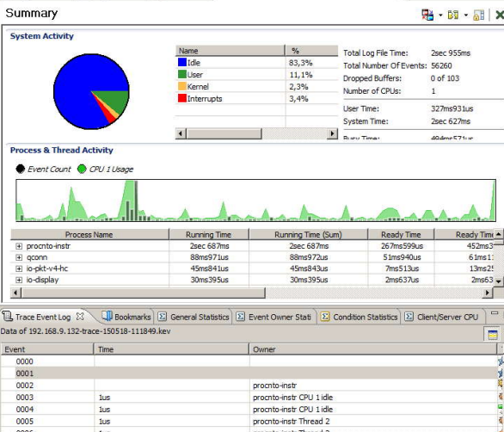Image resolution: width=504 pixels, height=432 pixels.
Task: Click the table view icon in Trace Event Log
Action: 493,335
